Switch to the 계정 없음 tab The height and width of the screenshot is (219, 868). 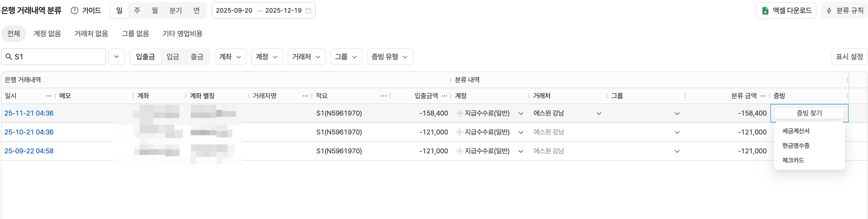click(47, 34)
